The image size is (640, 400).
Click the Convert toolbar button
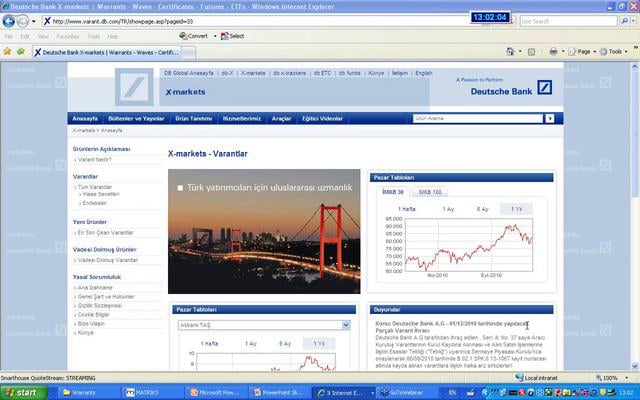tap(194, 36)
